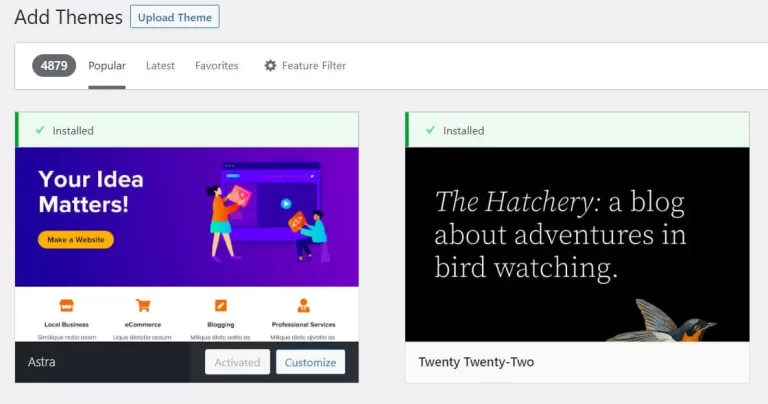The height and width of the screenshot is (404, 768).
Task: Click the Add Themes heading
Action: pyautogui.click(x=69, y=17)
